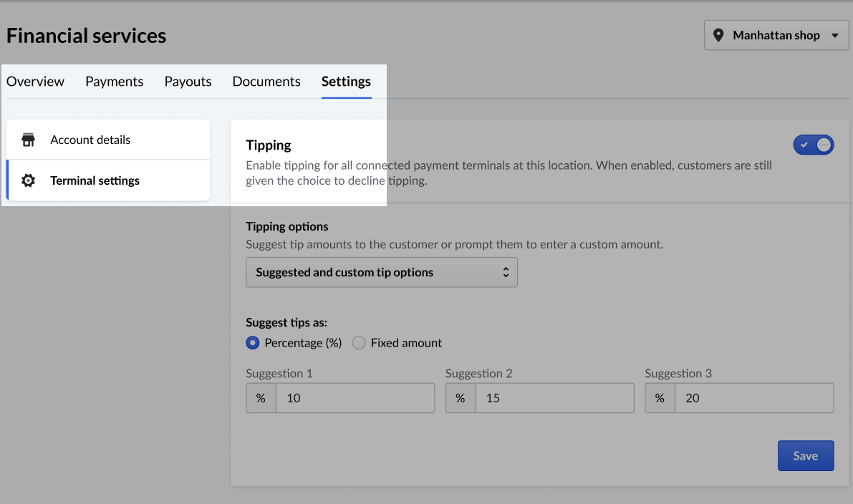Choose the Fixed amount radio option

point(359,343)
